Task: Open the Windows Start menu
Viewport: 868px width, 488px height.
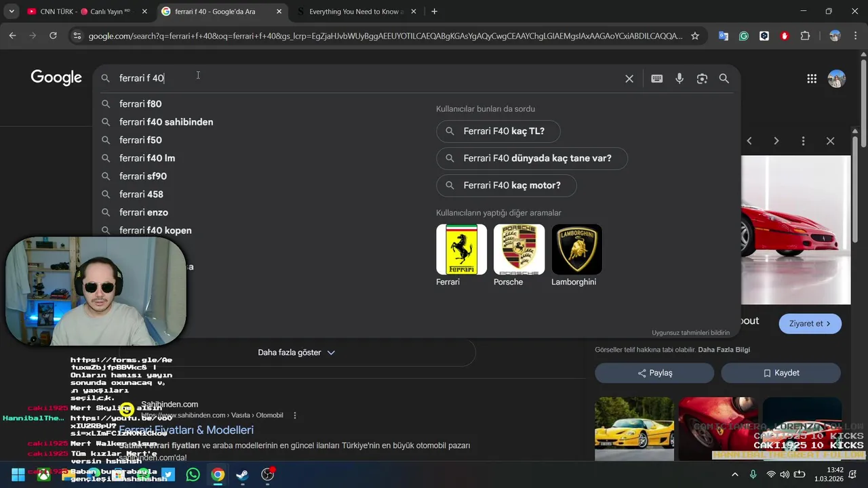Action: [x=18, y=474]
